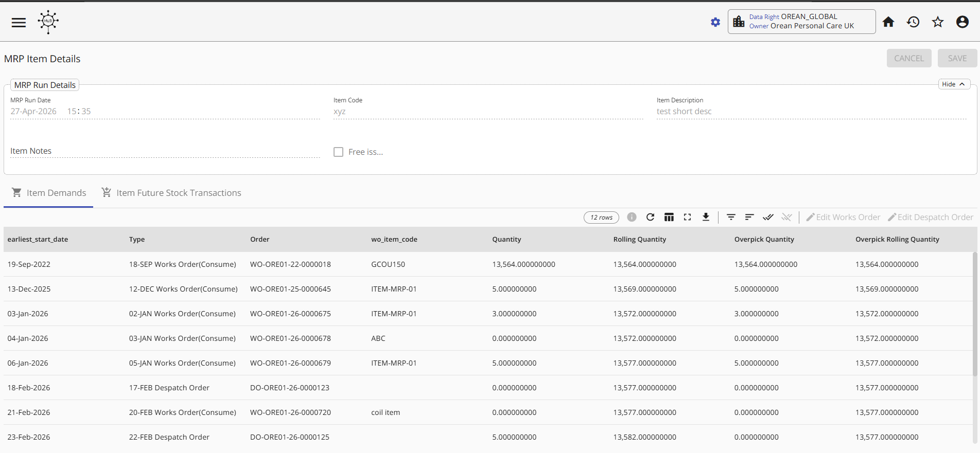The image size is (980, 453).
Task: Click the Hub logo icon
Action: [x=48, y=22]
